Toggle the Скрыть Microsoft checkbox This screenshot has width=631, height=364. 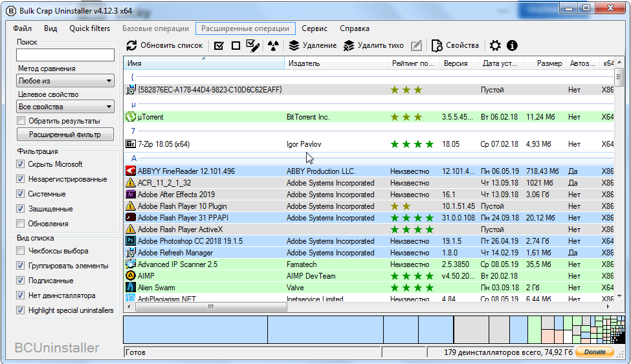pyautogui.click(x=21, y=164)
